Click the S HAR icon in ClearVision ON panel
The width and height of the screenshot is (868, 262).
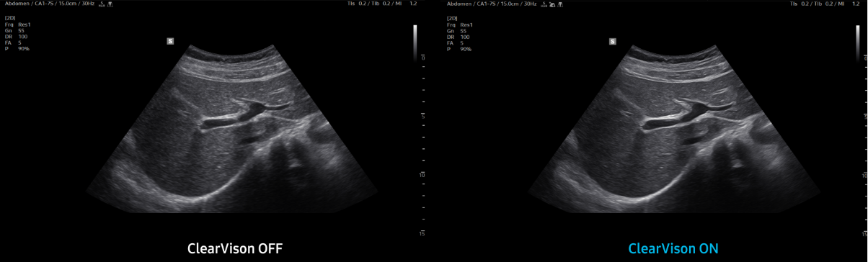click(544, 4)
